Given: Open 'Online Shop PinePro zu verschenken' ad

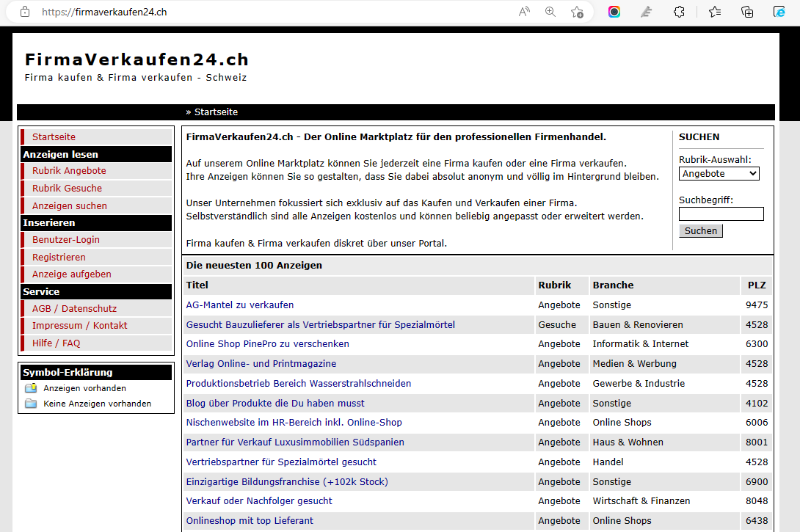Looking at the screenshot, I should pyautogui.click(x=267, y=344).
